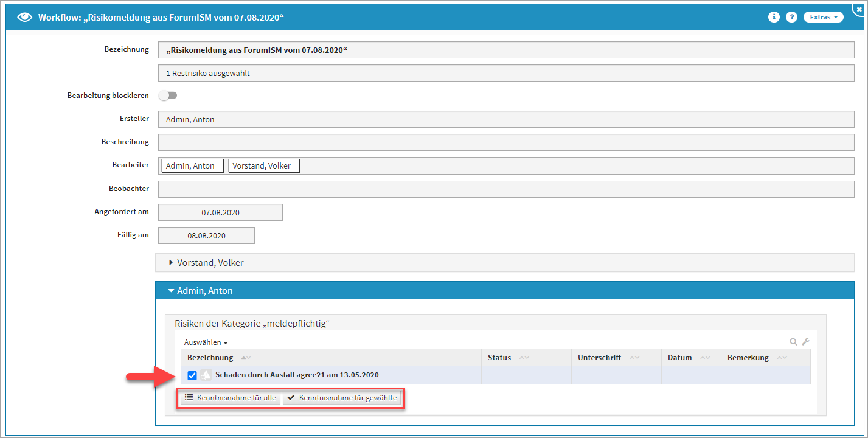Open the info icon in the title bar
The width and height of the screenshot is (868, 438).
[x=774, y=17]
